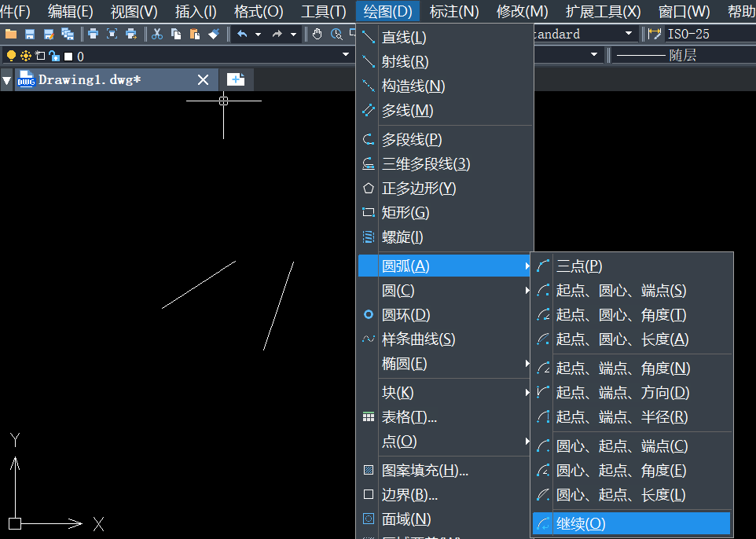Open the 标注(N) menu
The image size is (756, 539).
[454, 11]
